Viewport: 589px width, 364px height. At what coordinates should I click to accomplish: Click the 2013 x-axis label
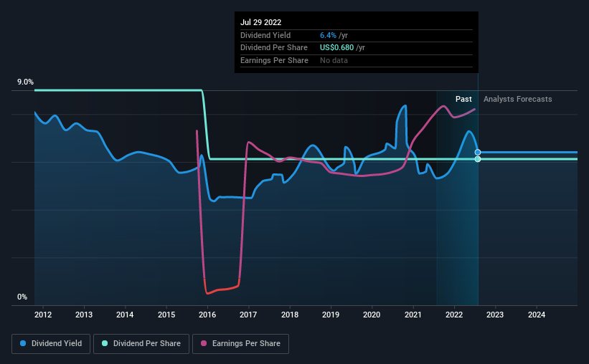[84, 315]
